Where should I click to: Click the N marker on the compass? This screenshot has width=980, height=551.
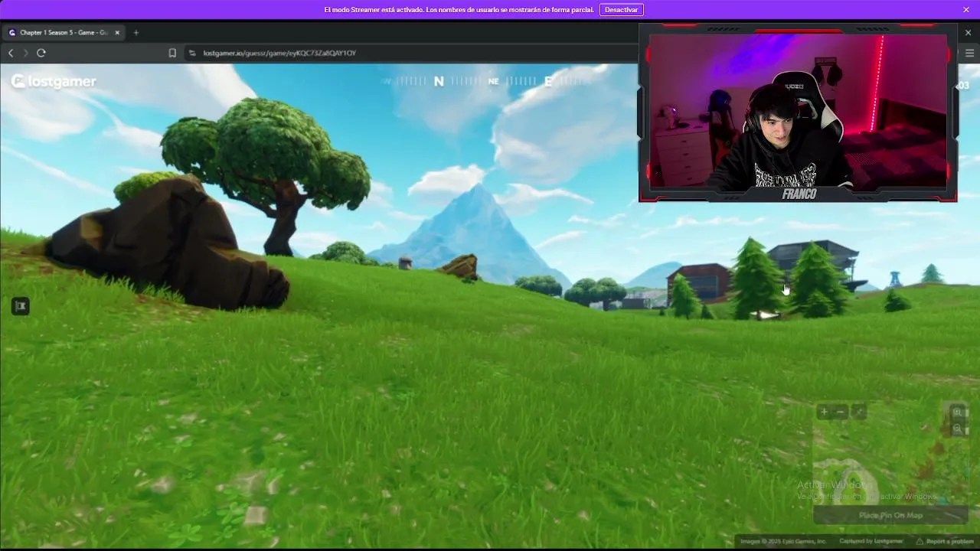[439, 81]
